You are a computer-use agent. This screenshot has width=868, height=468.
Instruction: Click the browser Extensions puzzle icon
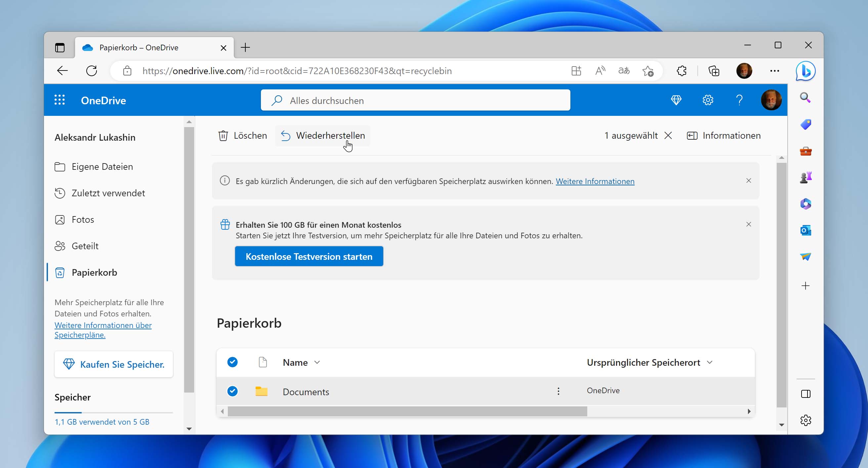tap(681, 71)
